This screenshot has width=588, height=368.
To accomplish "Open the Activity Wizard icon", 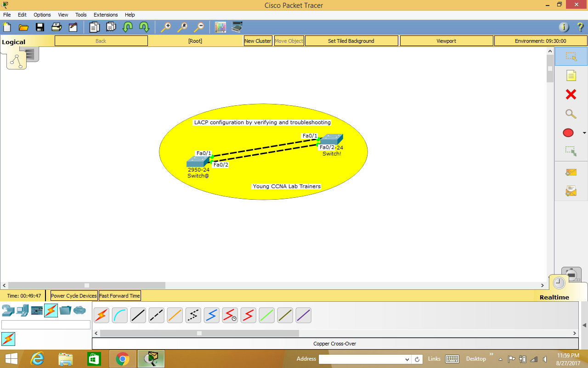I will pyautogui.click(x=73, y=27).
